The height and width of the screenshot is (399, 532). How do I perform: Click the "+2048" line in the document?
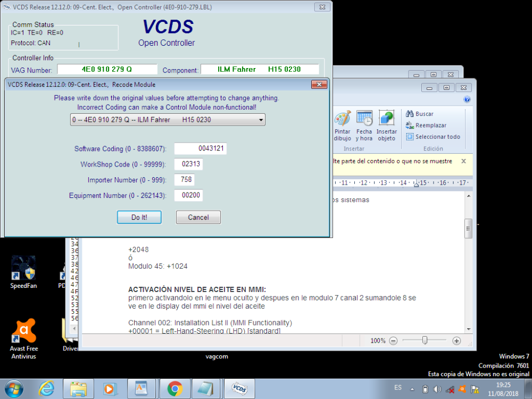pos(138,250)
